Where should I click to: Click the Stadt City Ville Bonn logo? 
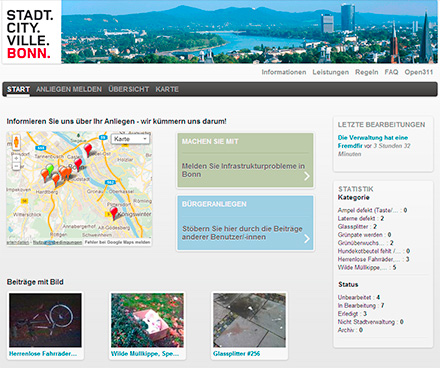31,33
